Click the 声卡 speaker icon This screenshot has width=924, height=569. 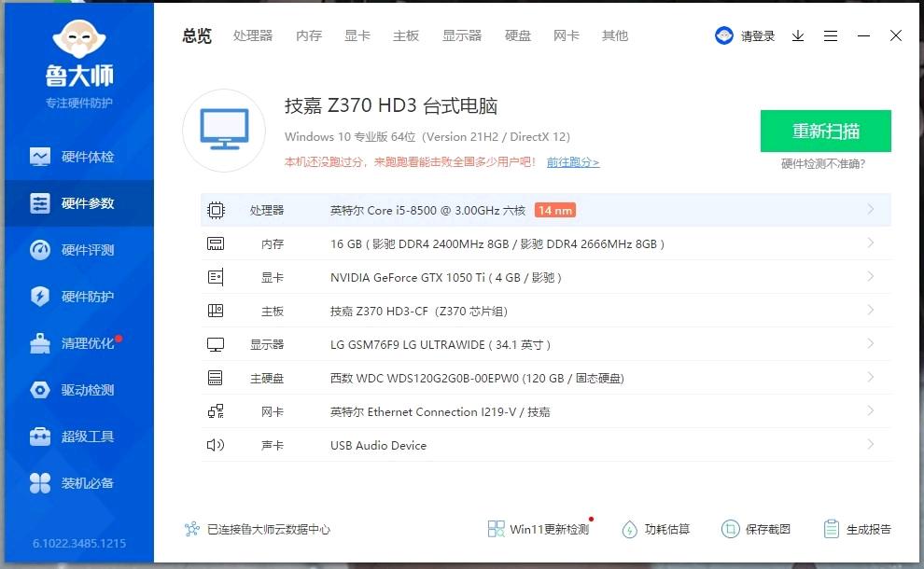click(216, 445)
